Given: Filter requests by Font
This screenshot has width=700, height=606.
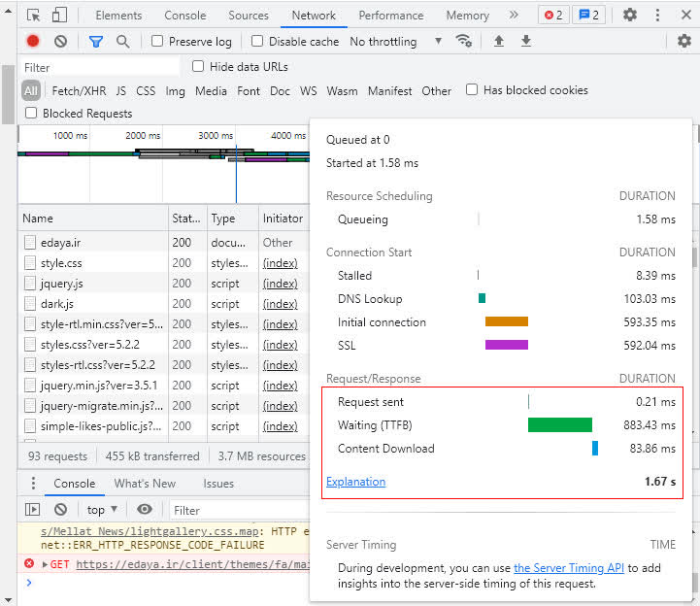Looking at the screenshot, I should tap(249, 90).
